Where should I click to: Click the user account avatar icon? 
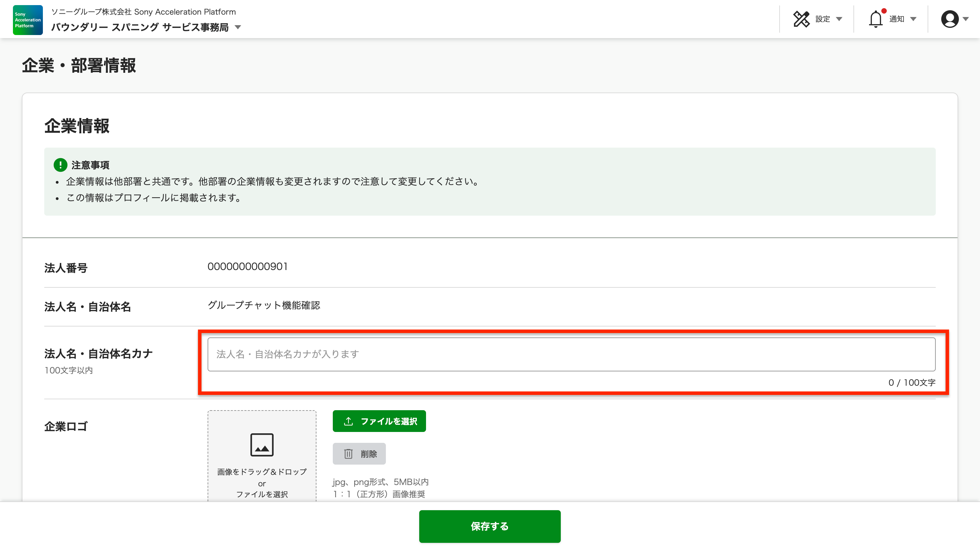pyautogui.click(x=950, y=19)
